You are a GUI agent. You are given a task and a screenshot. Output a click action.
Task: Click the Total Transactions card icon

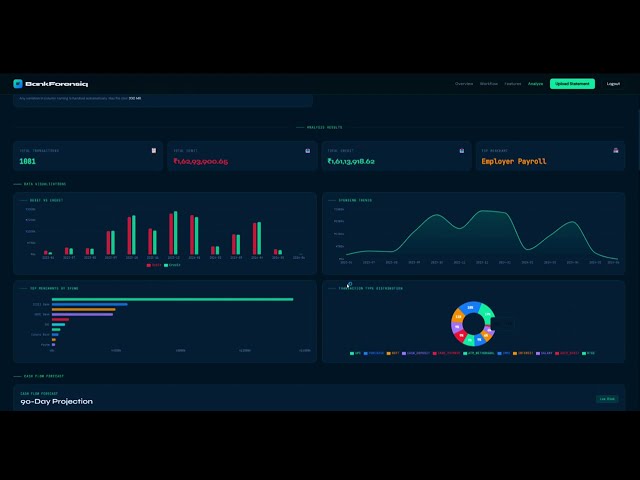154,151
